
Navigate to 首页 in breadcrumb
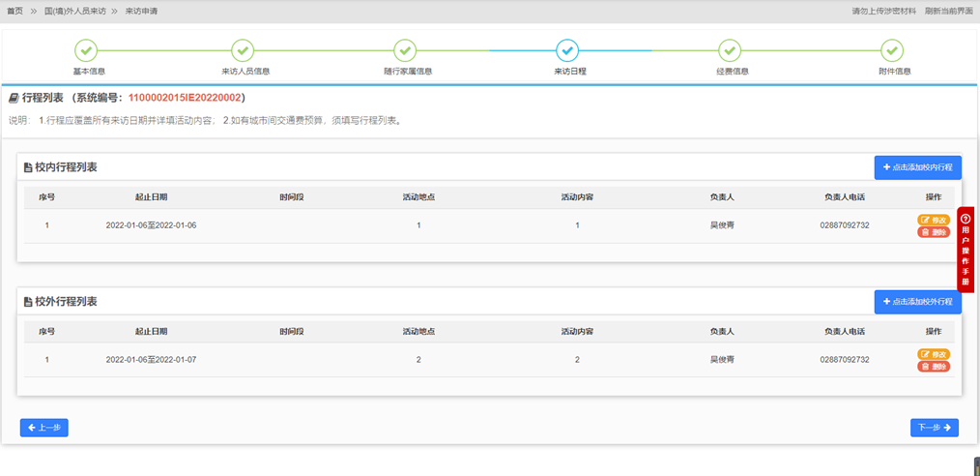[14, 12]
